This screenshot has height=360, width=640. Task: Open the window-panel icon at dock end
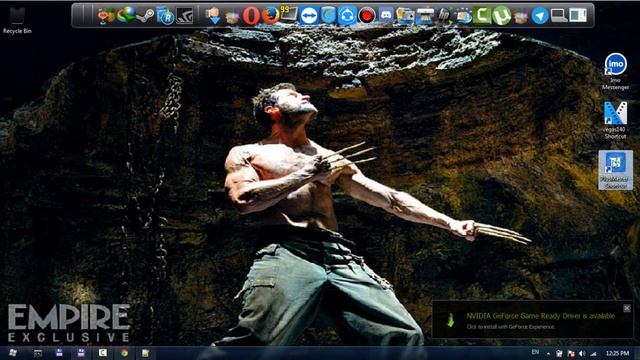578,16
